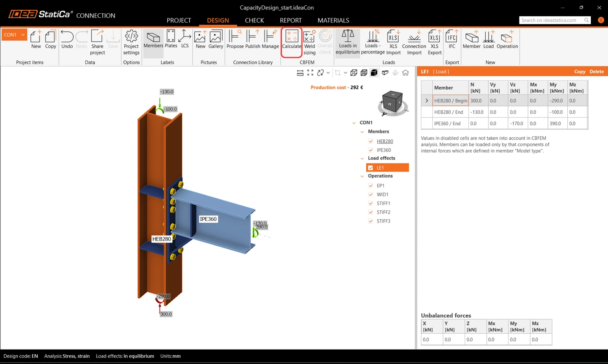608x364 pixels.
Task: Click Delete in the LE1 header
Action: pyautogui.click(x=597, y=71)
